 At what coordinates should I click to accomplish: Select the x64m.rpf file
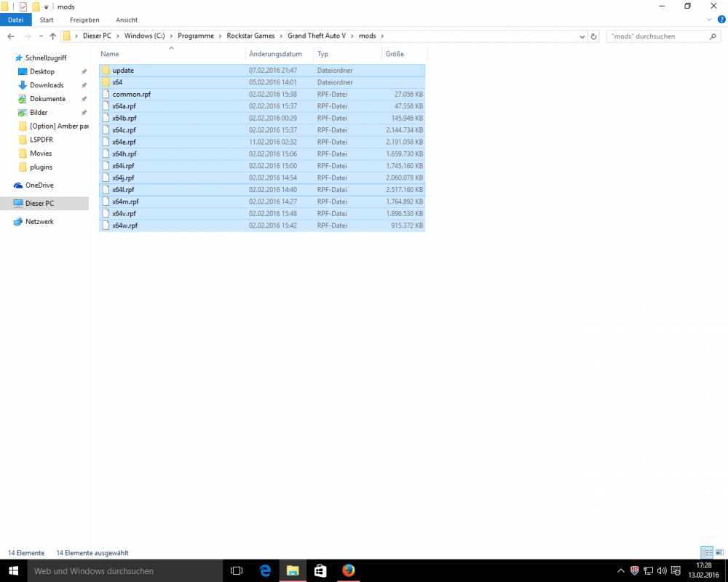(x=262, y=202)
